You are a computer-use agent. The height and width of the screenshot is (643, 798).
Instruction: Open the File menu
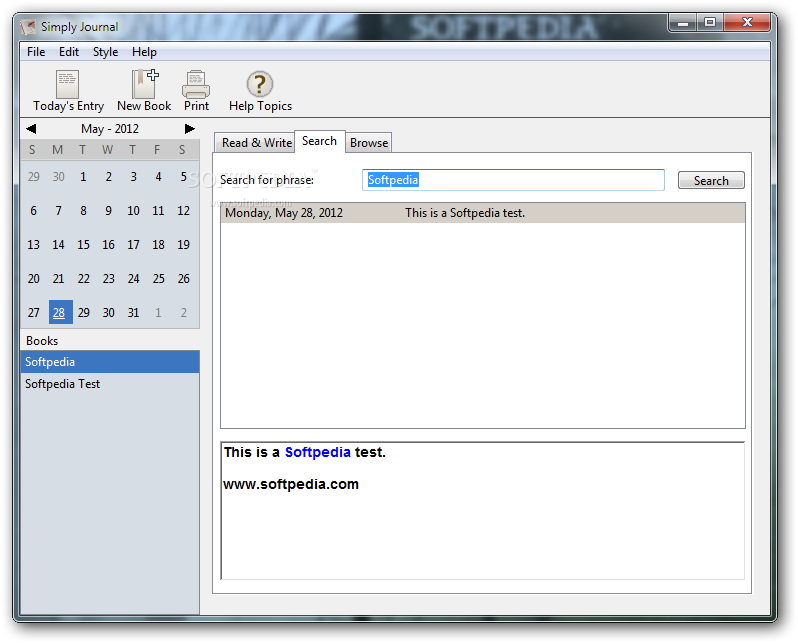36,52
